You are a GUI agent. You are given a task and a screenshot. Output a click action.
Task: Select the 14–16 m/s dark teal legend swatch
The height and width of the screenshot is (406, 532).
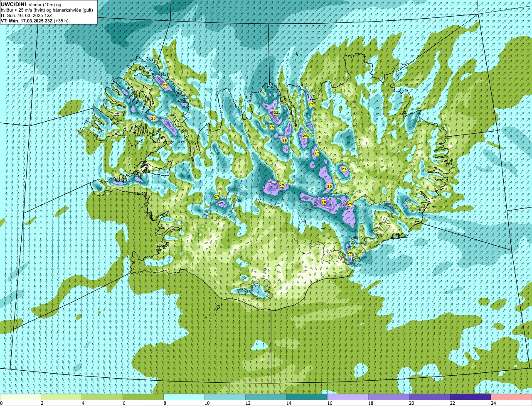click(307, 397)
